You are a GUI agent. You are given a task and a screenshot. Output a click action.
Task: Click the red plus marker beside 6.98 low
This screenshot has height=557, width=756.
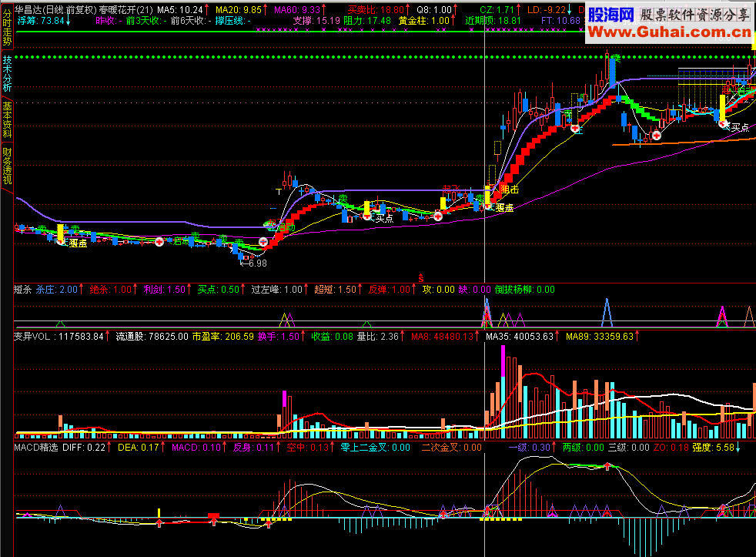coord(263,242)
